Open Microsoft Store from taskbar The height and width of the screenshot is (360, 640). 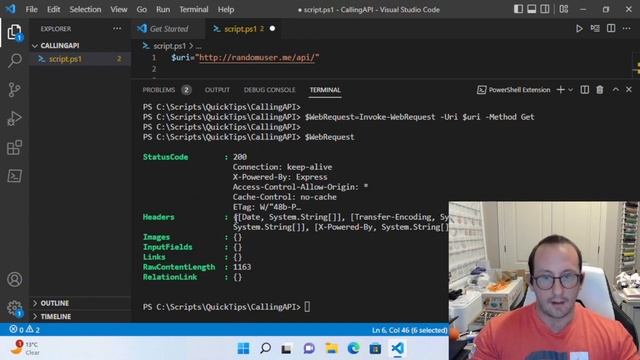pyautogui.click(x=375, y=349)
